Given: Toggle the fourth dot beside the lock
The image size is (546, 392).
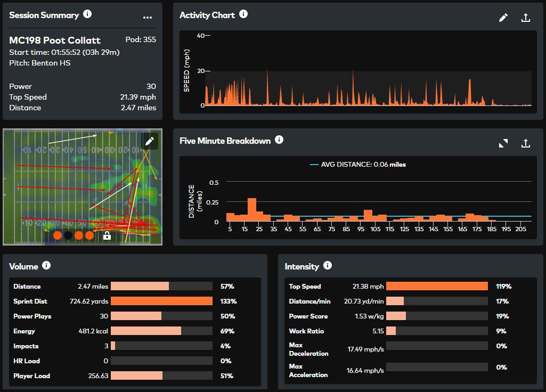Looking at the screenshot, I should pos(89,235).
